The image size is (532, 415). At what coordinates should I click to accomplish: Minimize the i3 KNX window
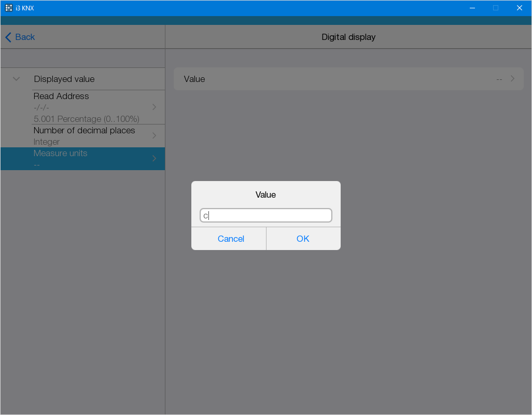[472, 8]
